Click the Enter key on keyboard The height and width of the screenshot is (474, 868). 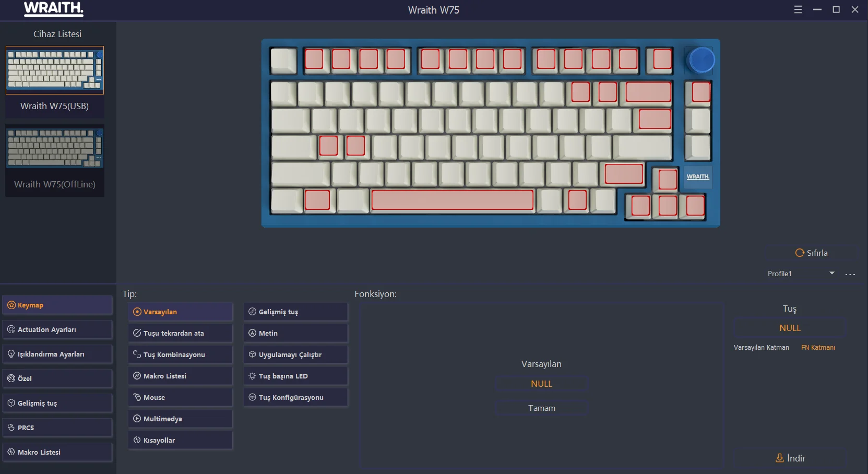pos(642,147)
